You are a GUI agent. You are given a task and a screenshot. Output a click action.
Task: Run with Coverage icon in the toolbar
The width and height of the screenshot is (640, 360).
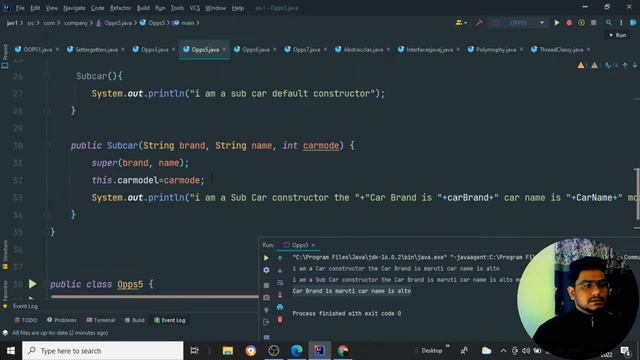point(581,23)
